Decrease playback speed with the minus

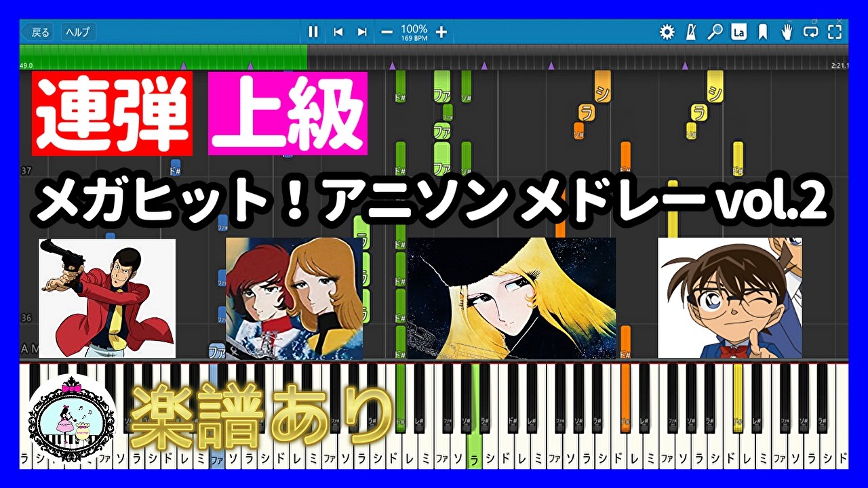pos(387,32)
